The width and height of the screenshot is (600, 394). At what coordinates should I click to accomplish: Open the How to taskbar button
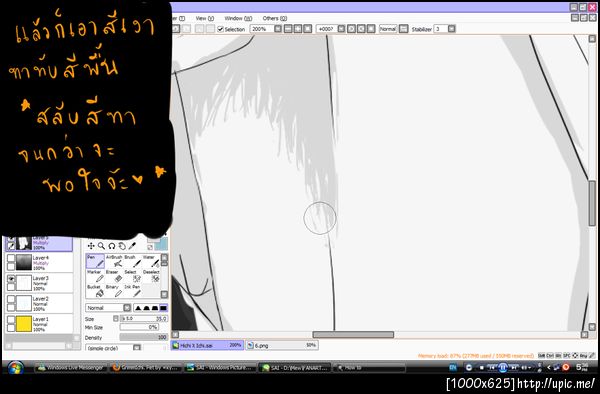(369, 368)
